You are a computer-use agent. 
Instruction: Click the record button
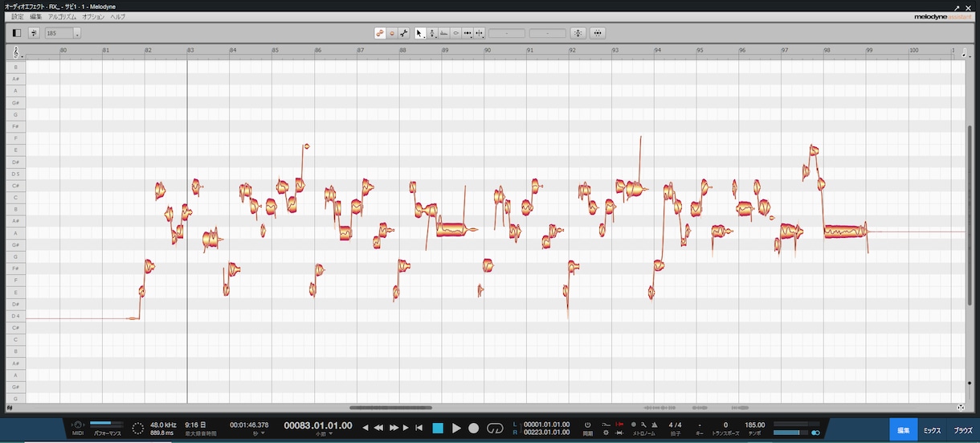point(474,428)
